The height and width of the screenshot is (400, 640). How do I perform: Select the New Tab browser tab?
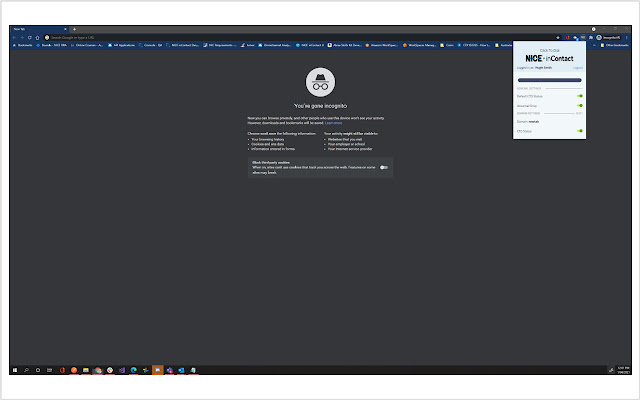point(40,29)
